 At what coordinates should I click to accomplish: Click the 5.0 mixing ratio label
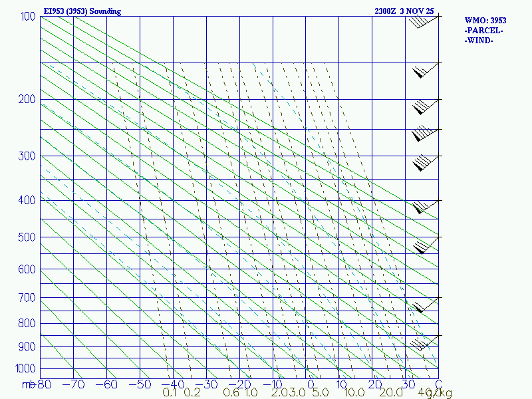321,392
